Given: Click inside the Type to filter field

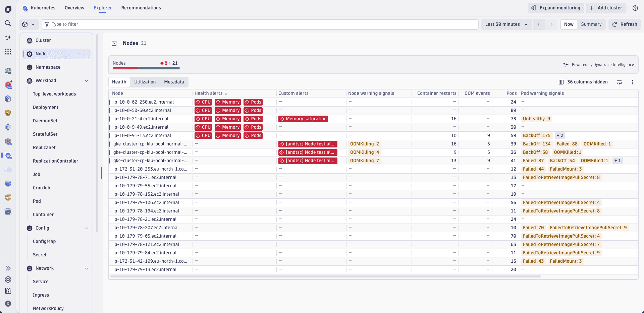Looking at the screenshot, I should point(134,24).
